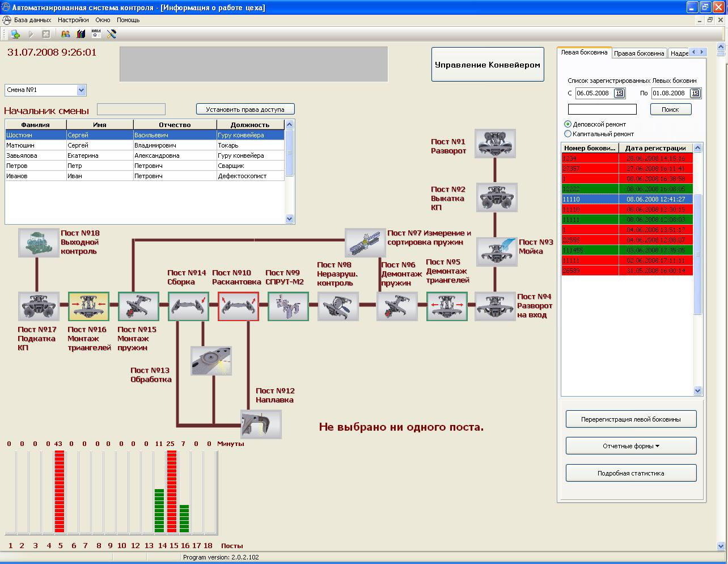728x564 pixels.
Task: Open the Смена №1 shift dropdown
Action: (81, 90)
